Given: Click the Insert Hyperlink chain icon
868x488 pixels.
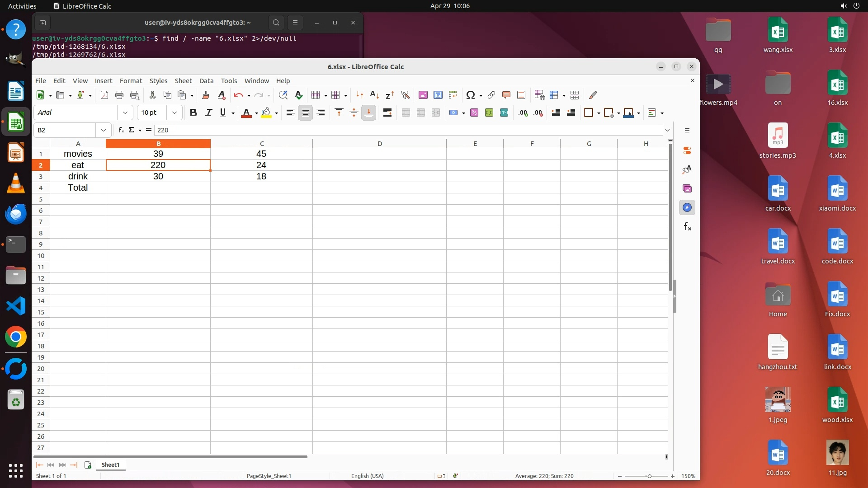Looking at the screenshot, I should (491, 95).
